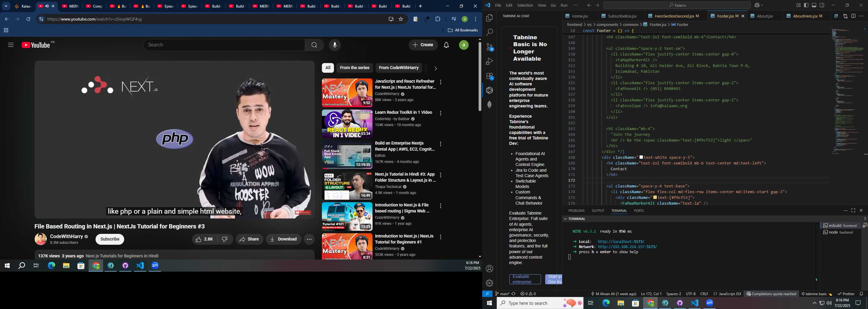Open VS Code editor more actions ellipsis
868x309 pixels.
tap(861, 16)
